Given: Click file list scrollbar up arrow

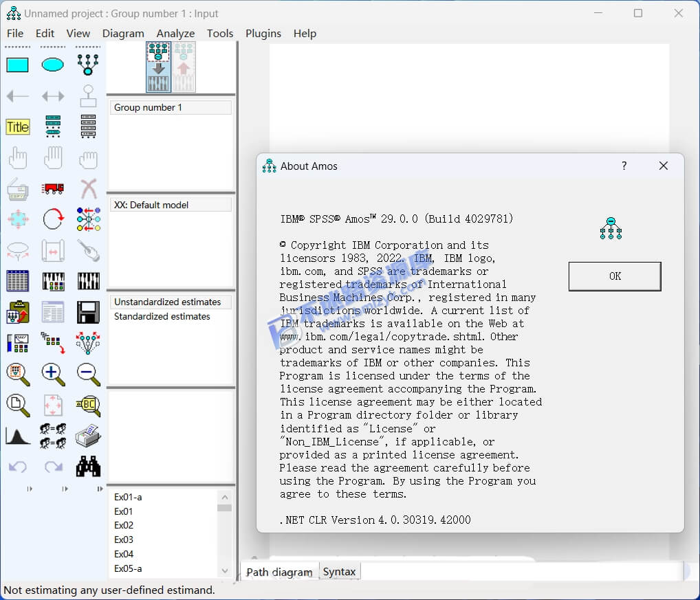Looking at the screenshot, I should click(225, 497).
